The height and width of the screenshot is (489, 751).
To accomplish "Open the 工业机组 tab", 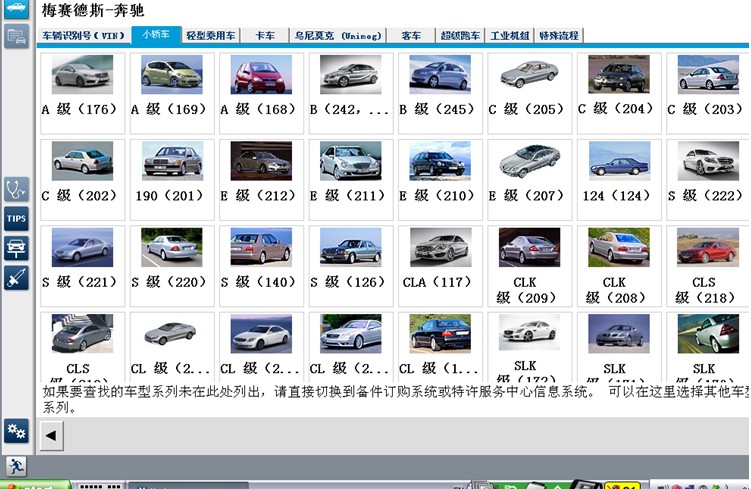I will tap(510, 35).
